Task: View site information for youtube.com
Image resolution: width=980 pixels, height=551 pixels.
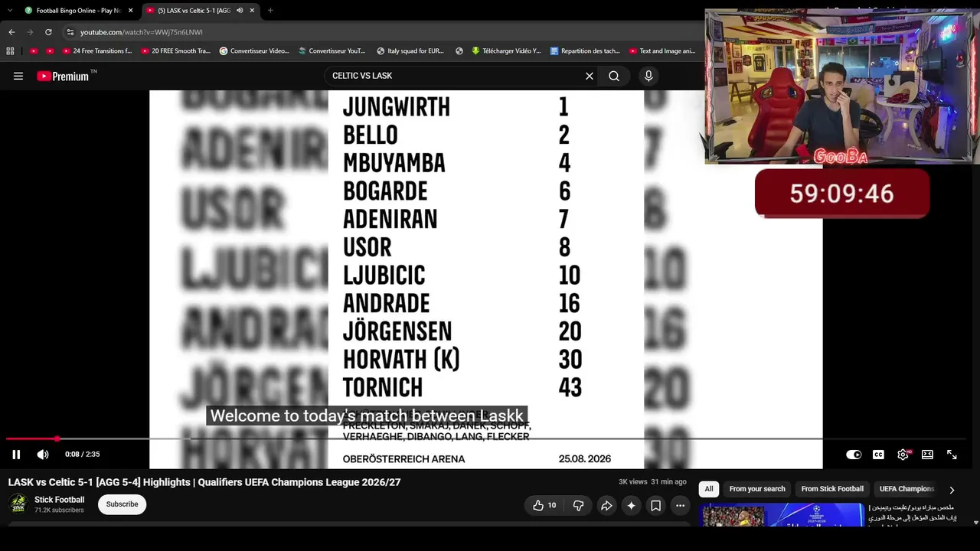Action: (70, 32)
